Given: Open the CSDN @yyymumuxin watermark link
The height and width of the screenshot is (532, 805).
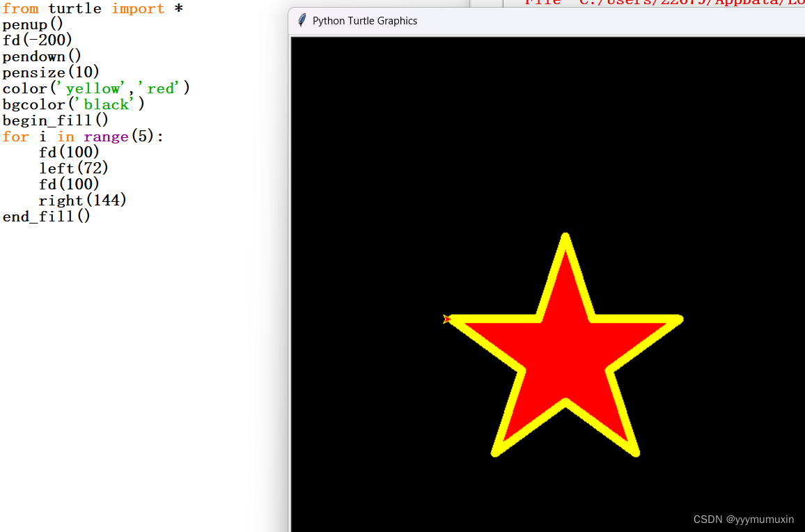Looking at the screenshot, I should [x=744, y=519].
